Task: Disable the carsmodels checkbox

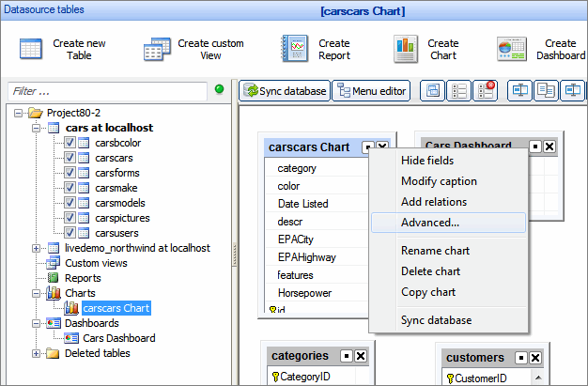Action: pyautogui.click(x=70, y=203)
